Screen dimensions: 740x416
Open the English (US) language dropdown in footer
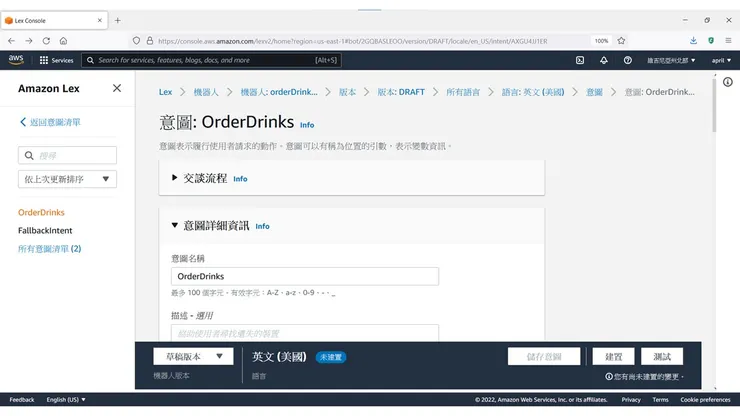click(x=66, y=399)
